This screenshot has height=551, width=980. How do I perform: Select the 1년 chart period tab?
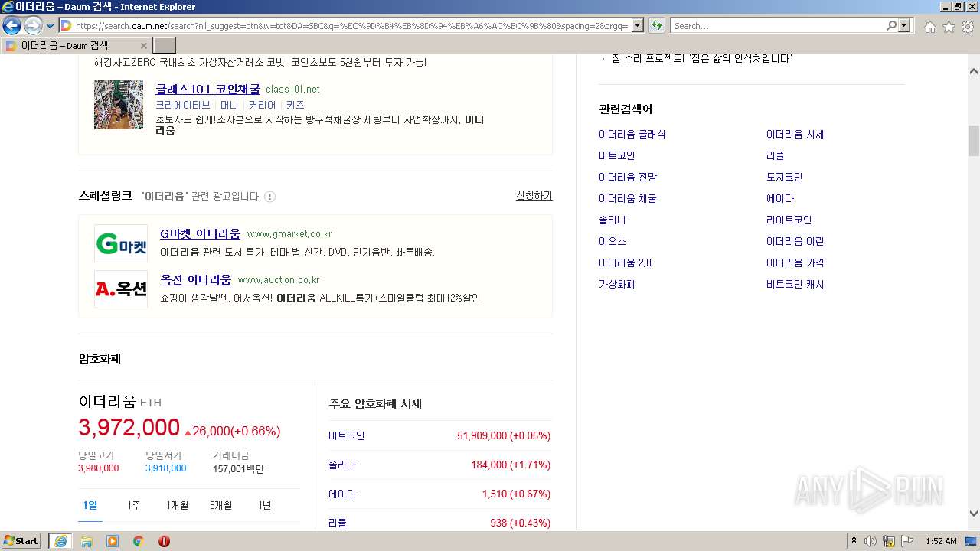[264, 505]
